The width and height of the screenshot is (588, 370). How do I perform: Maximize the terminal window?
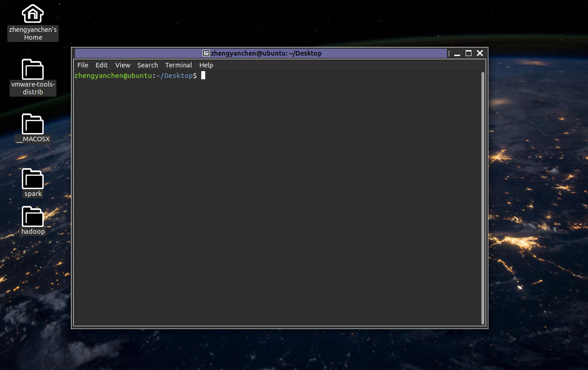click(x=468, y=53)
